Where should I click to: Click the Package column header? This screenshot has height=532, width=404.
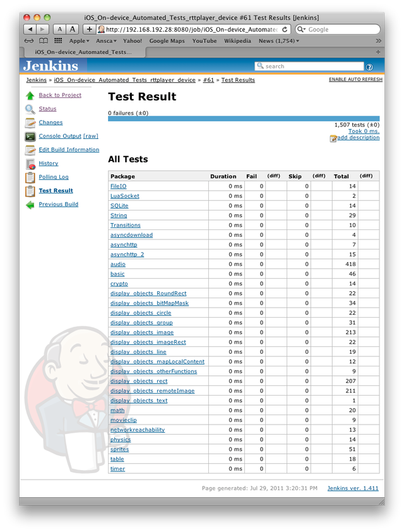pos(122,176)
